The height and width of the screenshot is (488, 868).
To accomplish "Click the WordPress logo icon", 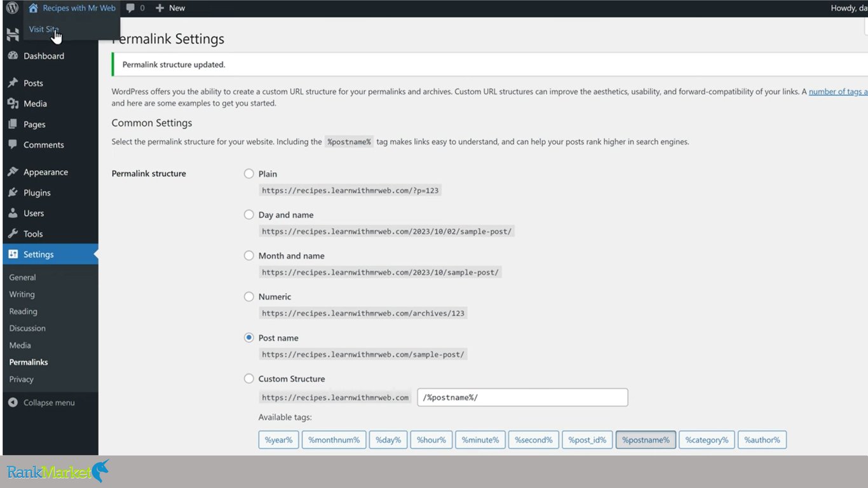I will coord(12,8).
